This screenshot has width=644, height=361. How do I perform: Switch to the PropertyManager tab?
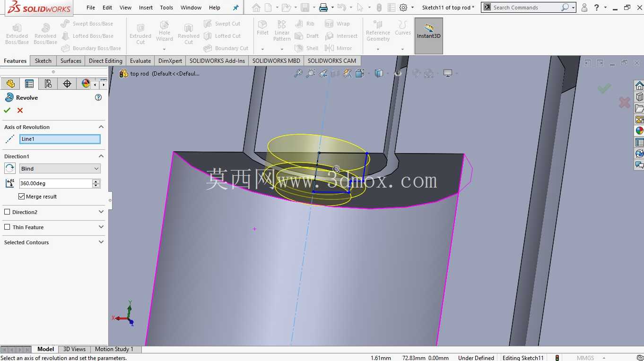(x=29, y=84)
